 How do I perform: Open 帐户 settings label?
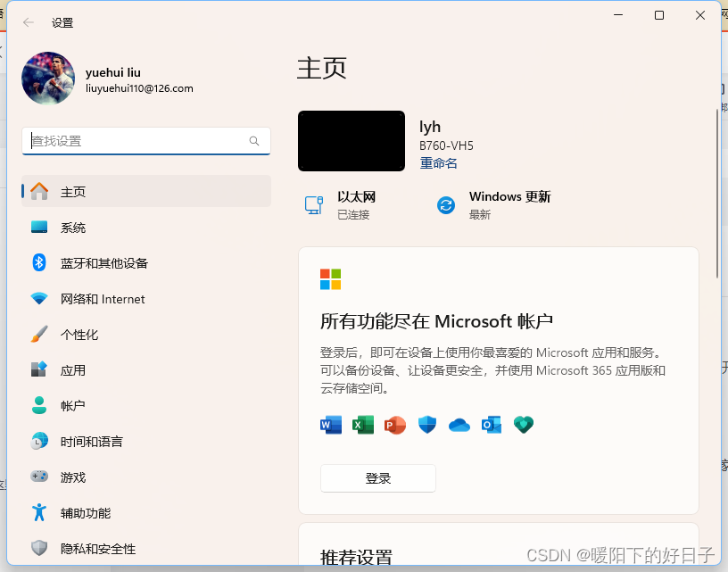tap(73, 406)
